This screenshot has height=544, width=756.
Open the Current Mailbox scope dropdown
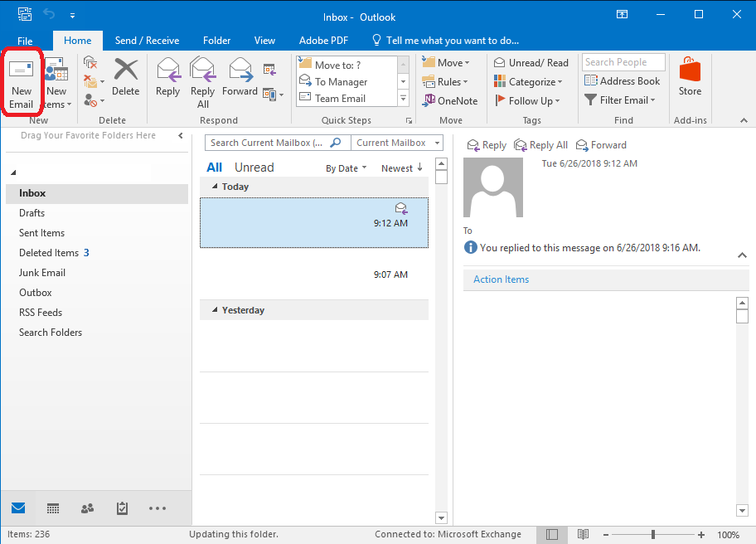click(x=397, y=143)
